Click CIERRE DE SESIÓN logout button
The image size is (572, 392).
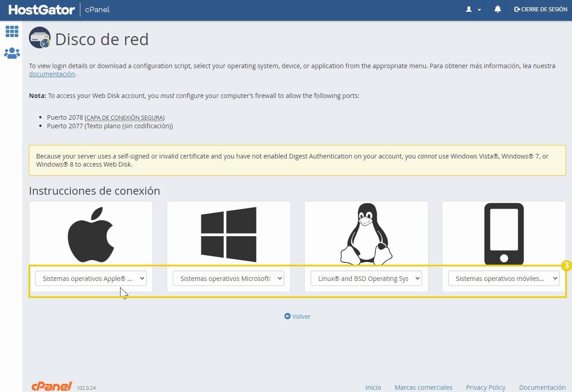click(541, 9)
